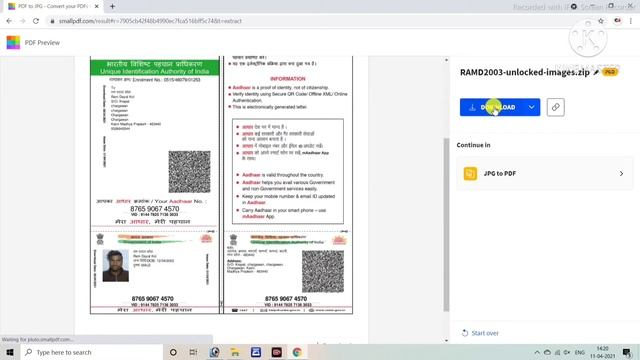
Task: Click the Aadhaar document preview image
Action: point(221,185)
